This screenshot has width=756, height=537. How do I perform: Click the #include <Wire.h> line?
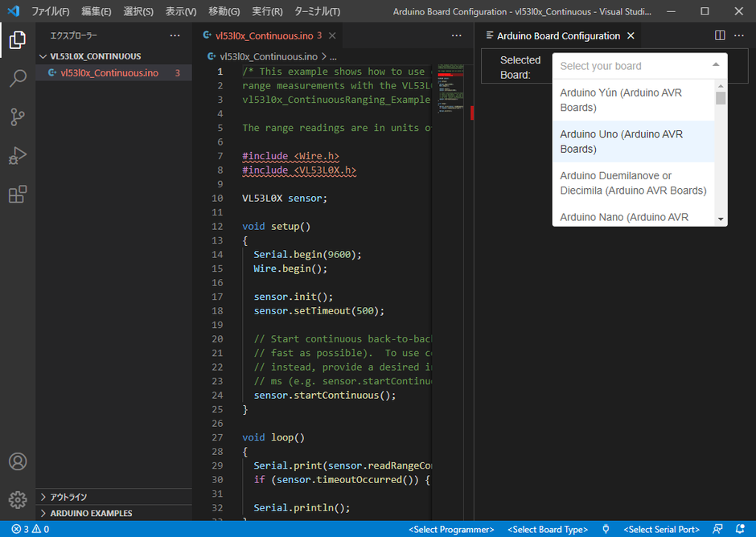pos(290,156)
